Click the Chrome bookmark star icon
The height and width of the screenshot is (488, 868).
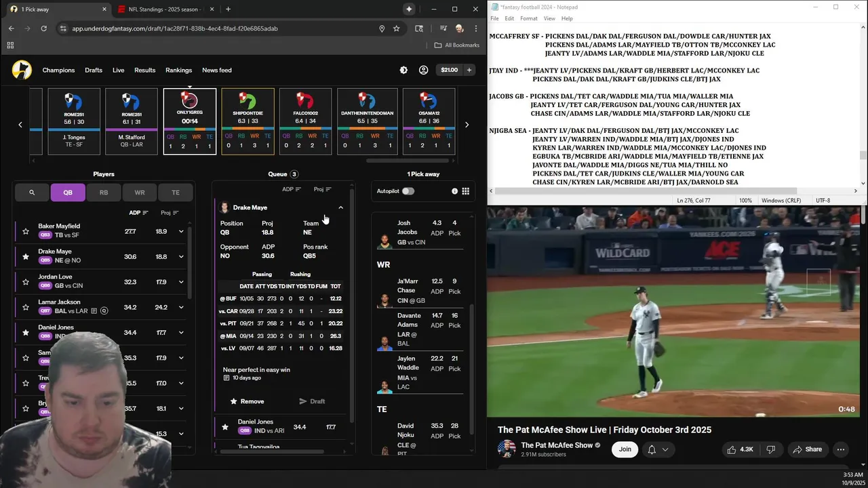396,28
